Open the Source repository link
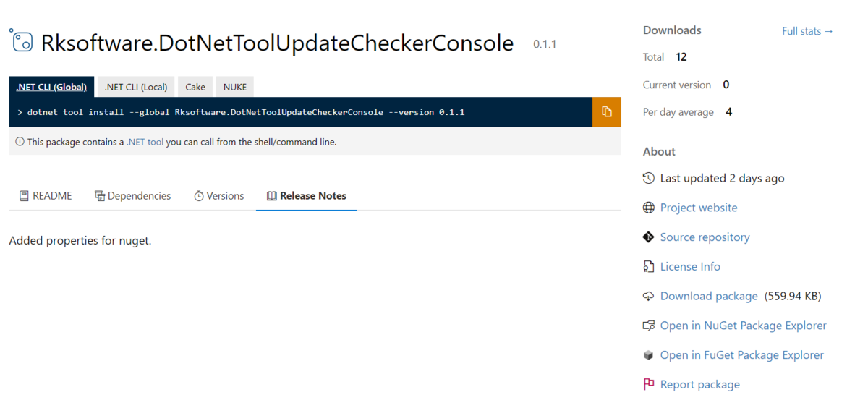 [705, 237]
